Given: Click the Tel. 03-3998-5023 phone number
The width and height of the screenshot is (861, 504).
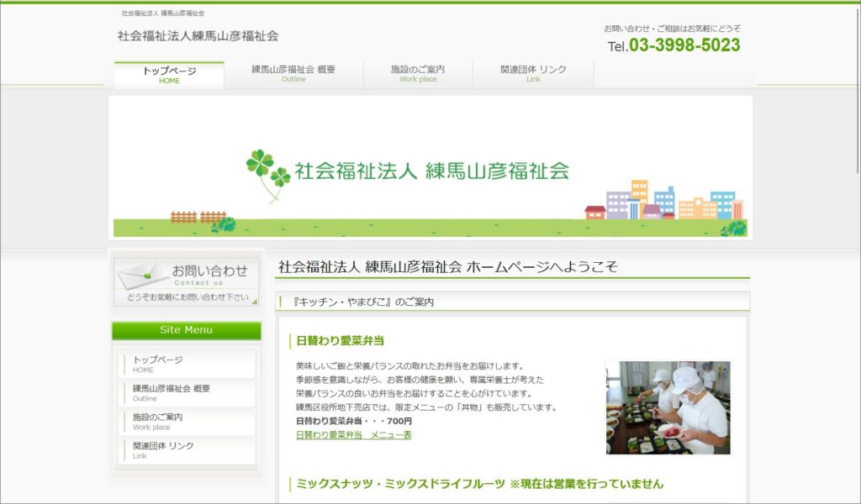Looking at the screenshot, I should (674, 46).
